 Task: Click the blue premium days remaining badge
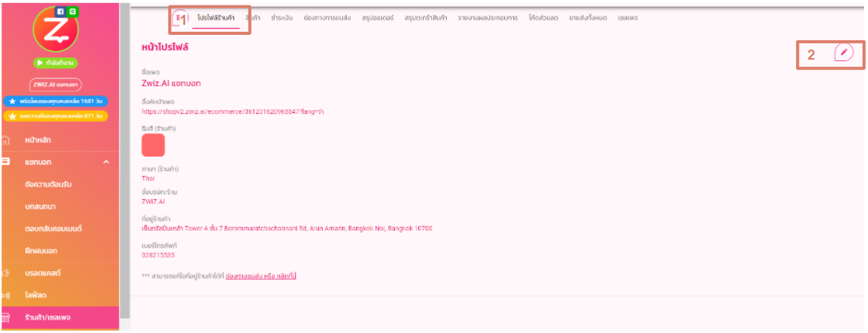coord(56,101)
